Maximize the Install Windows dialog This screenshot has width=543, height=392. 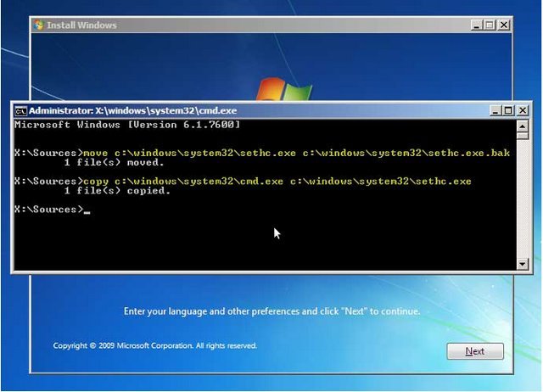(490, 25)
